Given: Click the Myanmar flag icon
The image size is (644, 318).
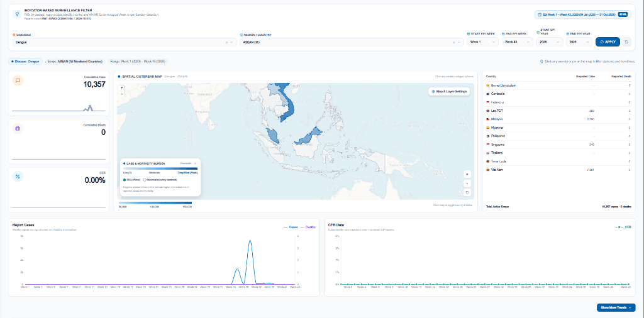Looking at the screenshot, I should point(488,128).
